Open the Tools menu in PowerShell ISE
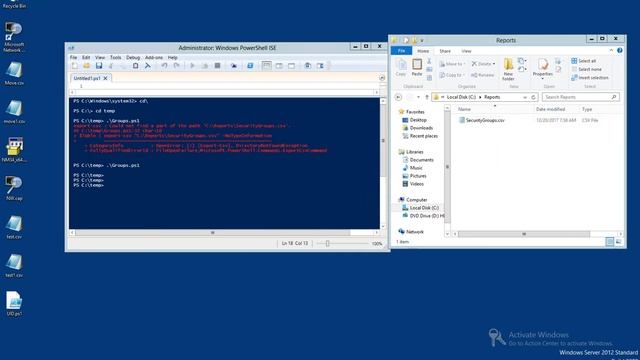 116,58
